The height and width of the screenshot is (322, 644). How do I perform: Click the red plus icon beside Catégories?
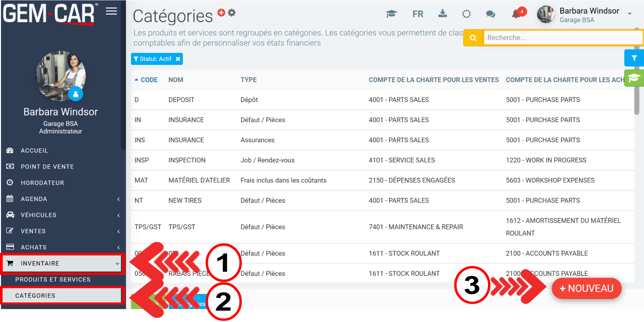pos(221,13)
